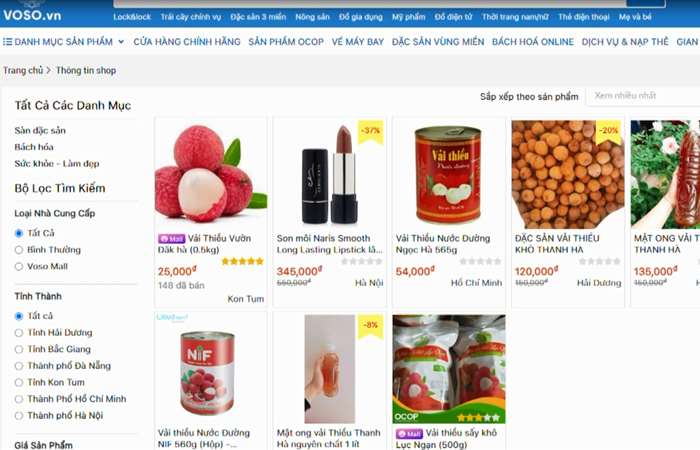
Task: Click the -37% discount tag on lipstick
Action: 371,131
